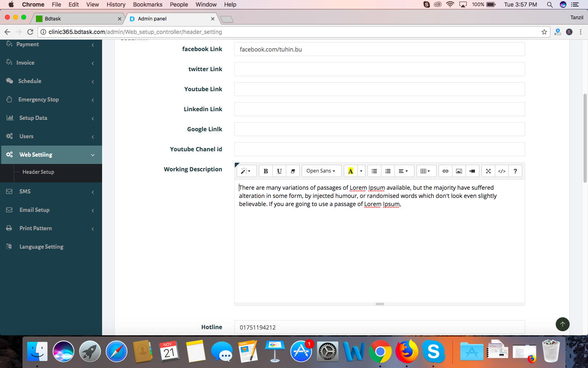This screenshot has height=368, width=588.
Task: Open the paragraph alignment dropdown
Action: (x=403, y=171)
